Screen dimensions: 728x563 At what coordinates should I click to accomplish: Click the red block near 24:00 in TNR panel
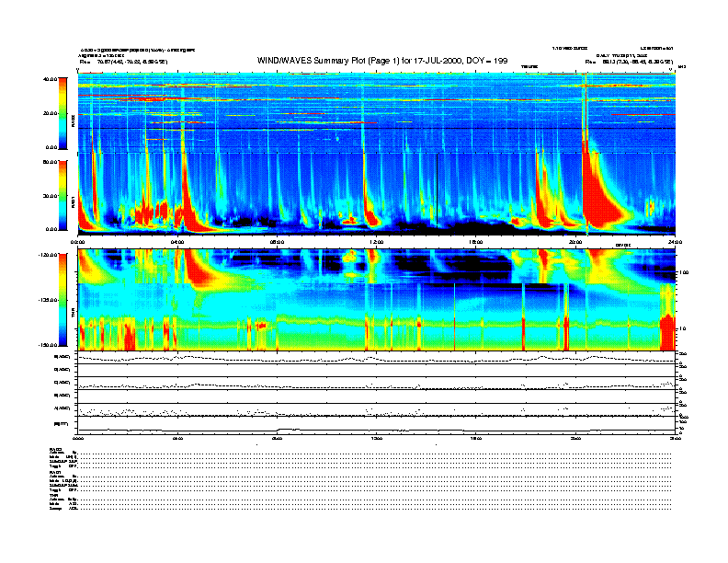[667, 332]
